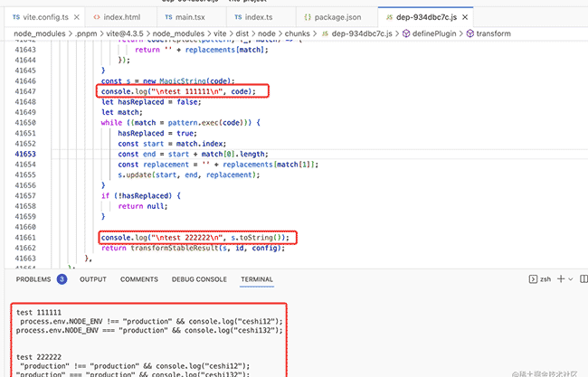
Task: Close the vite.config.ts editor tab
Action: (x=85, y=16)
